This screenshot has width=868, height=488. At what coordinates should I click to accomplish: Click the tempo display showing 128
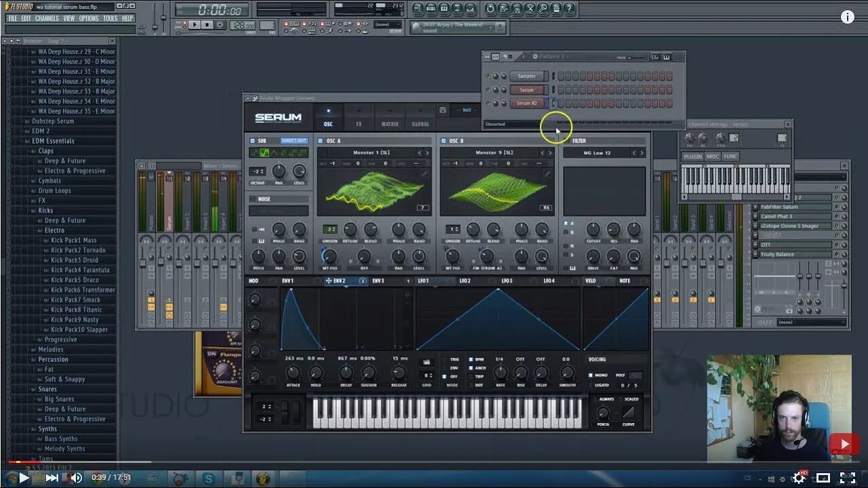click(x=242, y=25)
